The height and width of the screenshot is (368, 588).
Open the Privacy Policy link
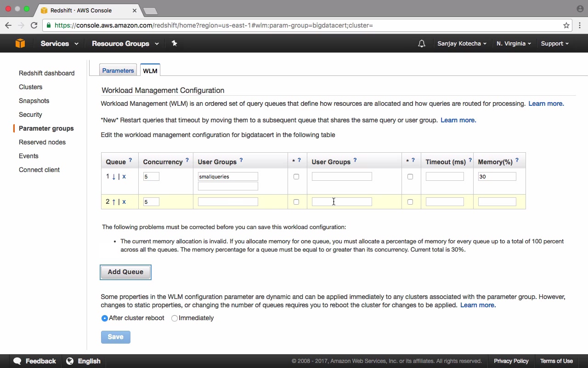tap(511, 361)
